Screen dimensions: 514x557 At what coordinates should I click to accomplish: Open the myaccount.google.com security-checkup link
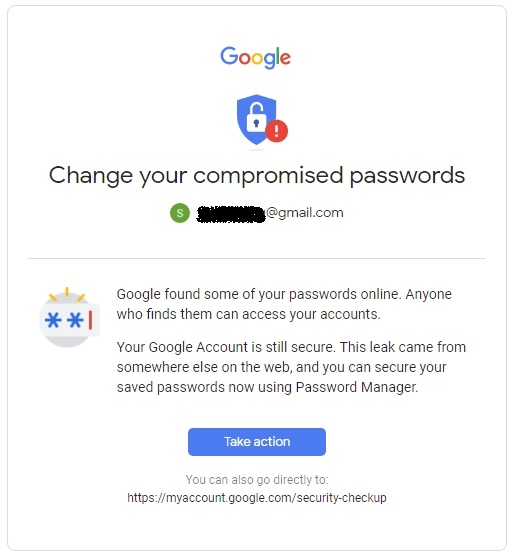click(257, 498)
